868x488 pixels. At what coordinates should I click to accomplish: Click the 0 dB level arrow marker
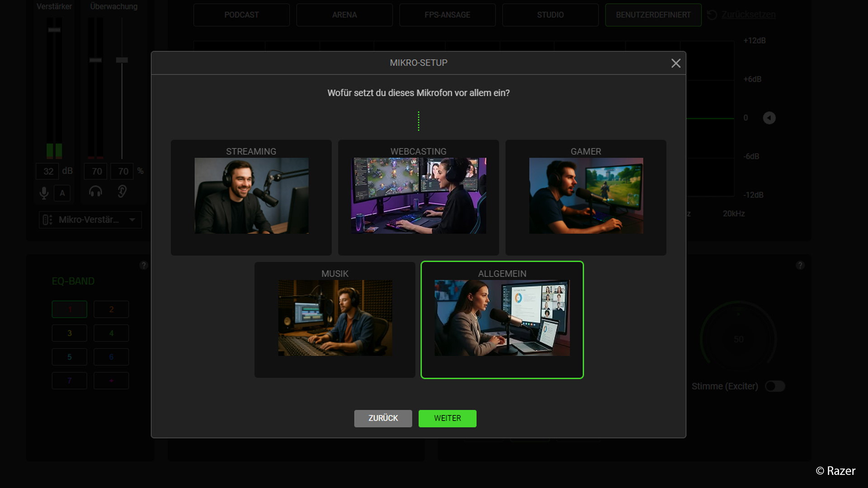(769, 118)
